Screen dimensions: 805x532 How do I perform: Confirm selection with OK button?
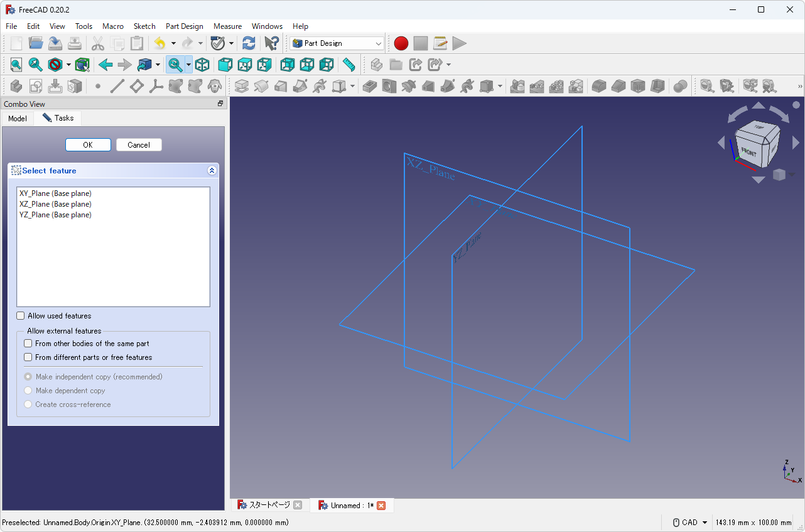pos(88,145)
